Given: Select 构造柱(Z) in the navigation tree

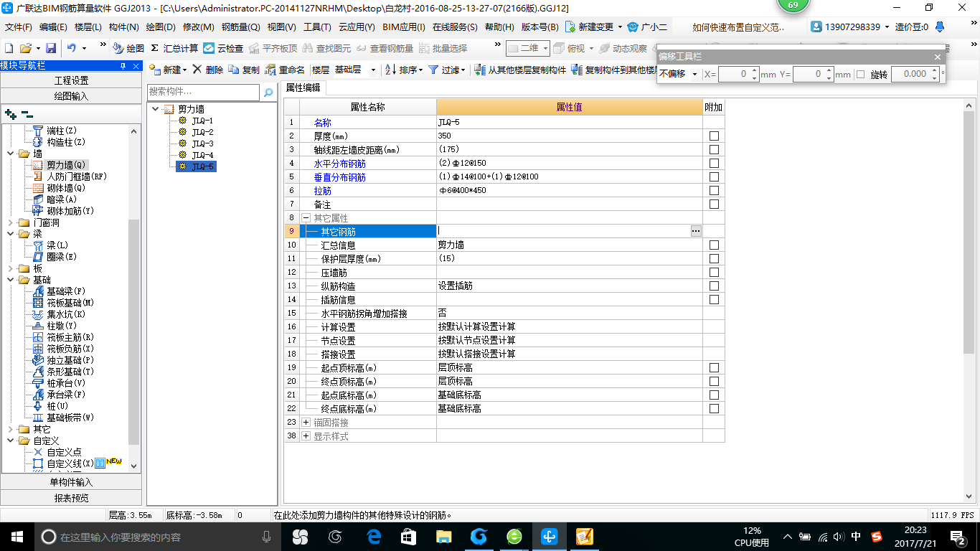Looking at the screenshot, I should (66, 142).
